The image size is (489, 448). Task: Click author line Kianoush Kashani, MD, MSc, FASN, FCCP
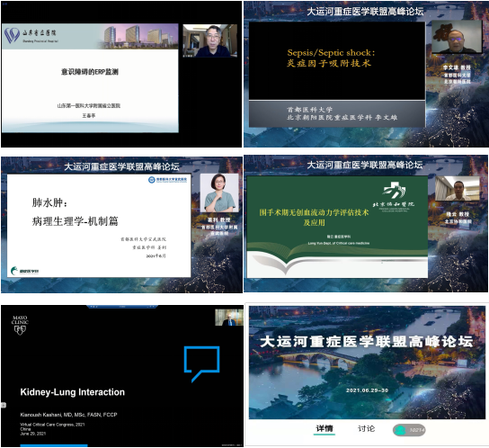coord(68,415)
